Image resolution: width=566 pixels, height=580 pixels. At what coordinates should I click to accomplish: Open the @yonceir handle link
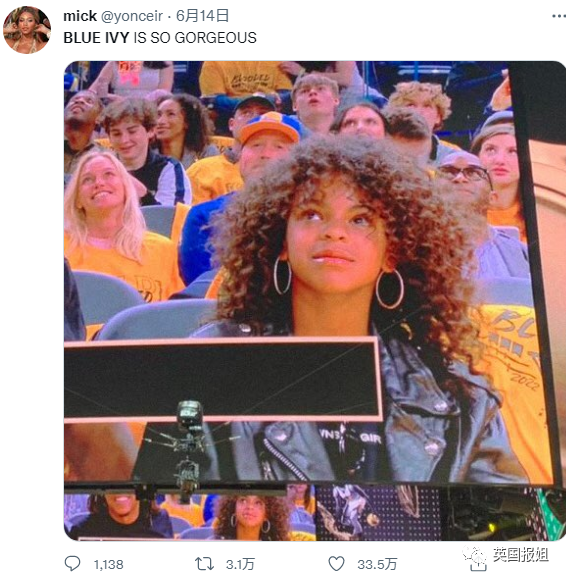132,16
